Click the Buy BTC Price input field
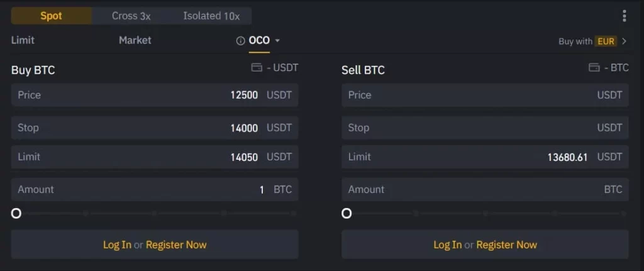The height and width of the screenshot is (271, 644). tap(154, 95)
